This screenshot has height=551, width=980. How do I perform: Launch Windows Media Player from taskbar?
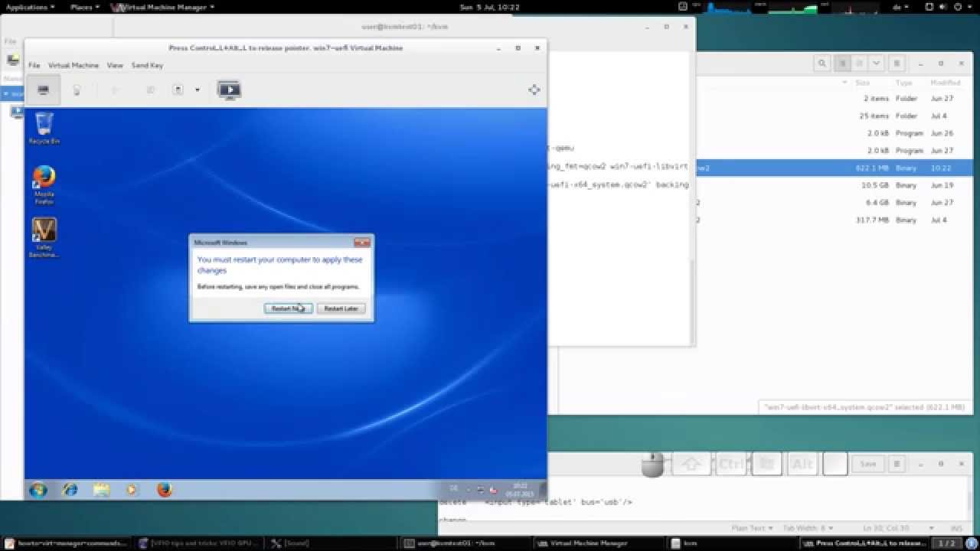pyautogui.click(x=132, y=490)
